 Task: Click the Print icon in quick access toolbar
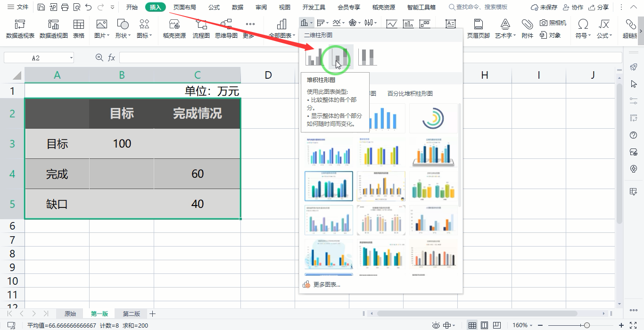(x=65, y=8)
